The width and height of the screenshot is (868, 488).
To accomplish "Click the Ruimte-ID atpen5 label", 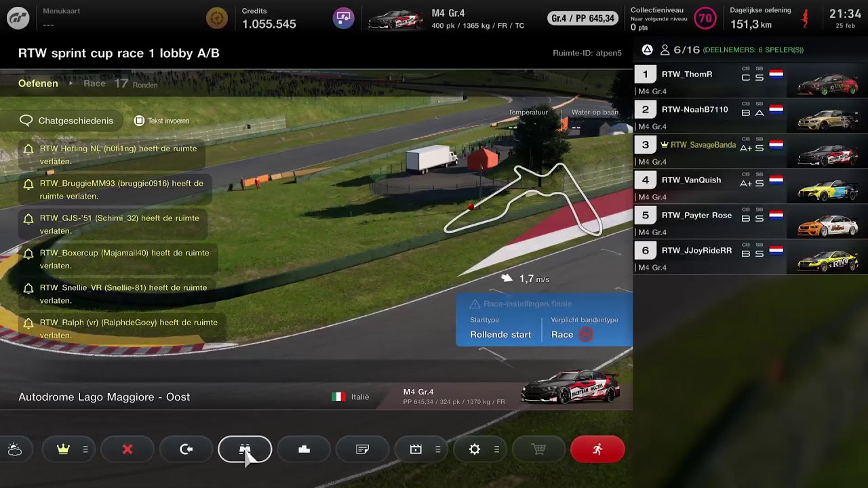I will (587, 53).
